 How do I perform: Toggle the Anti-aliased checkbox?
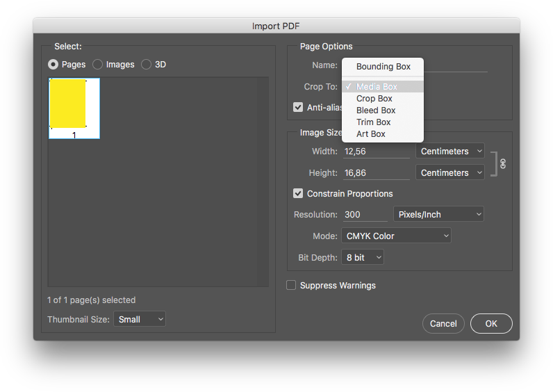click(x=298, y=107)
